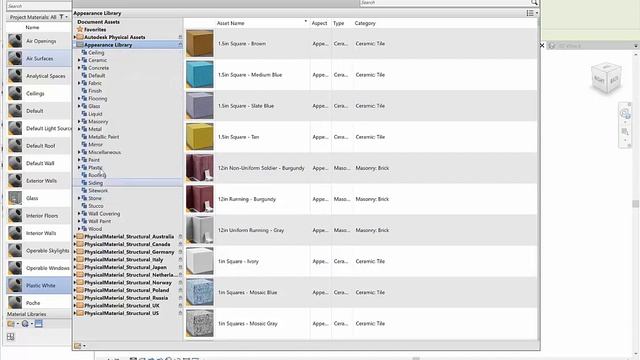
Task: Select the Appearance Library node
Action: tap(108, 45)
